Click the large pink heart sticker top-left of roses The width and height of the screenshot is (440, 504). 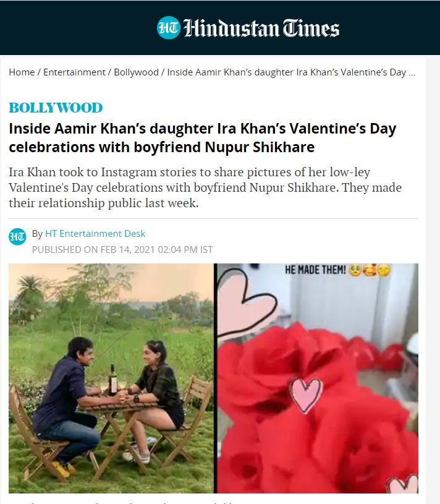point(246,302)
